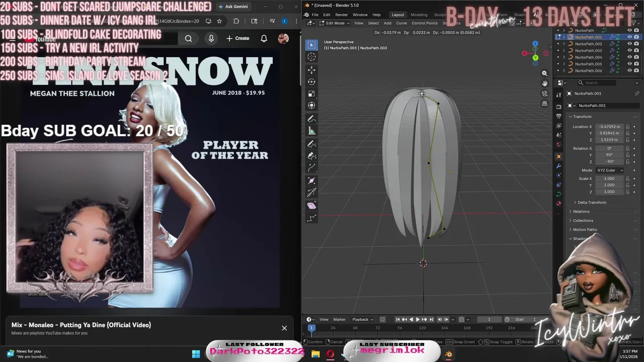Click the Location X value field
The image size is (644, 362).
pyautogui.click(x=609, y=127)
